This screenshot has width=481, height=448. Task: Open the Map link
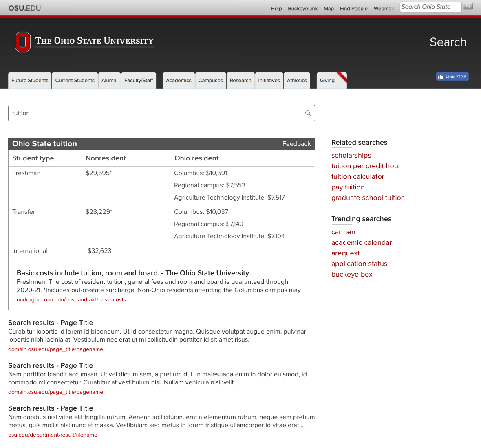[329, 9]
